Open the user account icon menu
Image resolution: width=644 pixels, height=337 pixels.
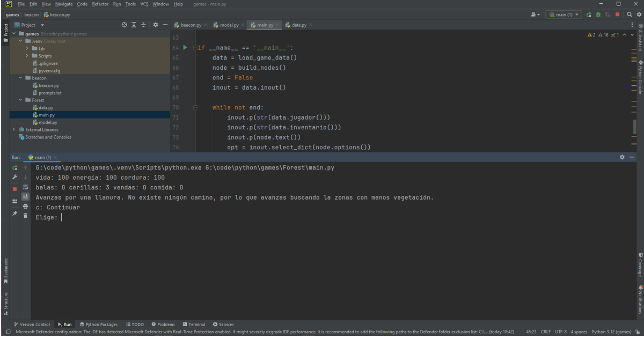(535, 14)
